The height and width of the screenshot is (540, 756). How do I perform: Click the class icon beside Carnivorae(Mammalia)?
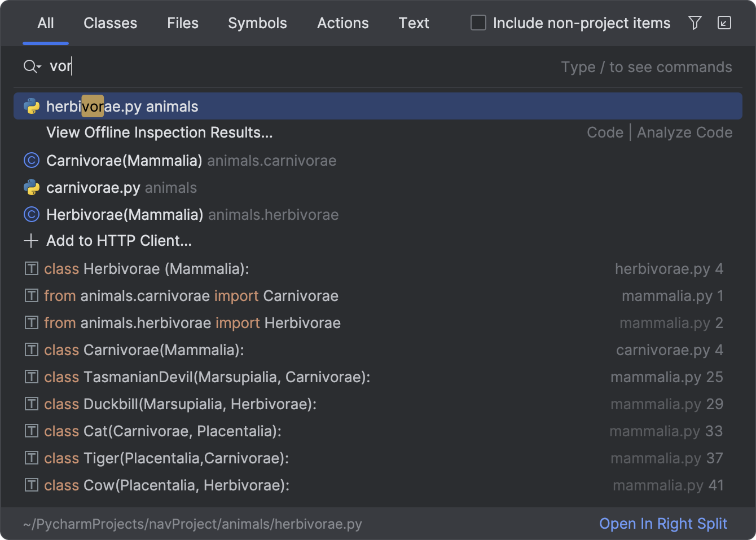pos(32,160)
